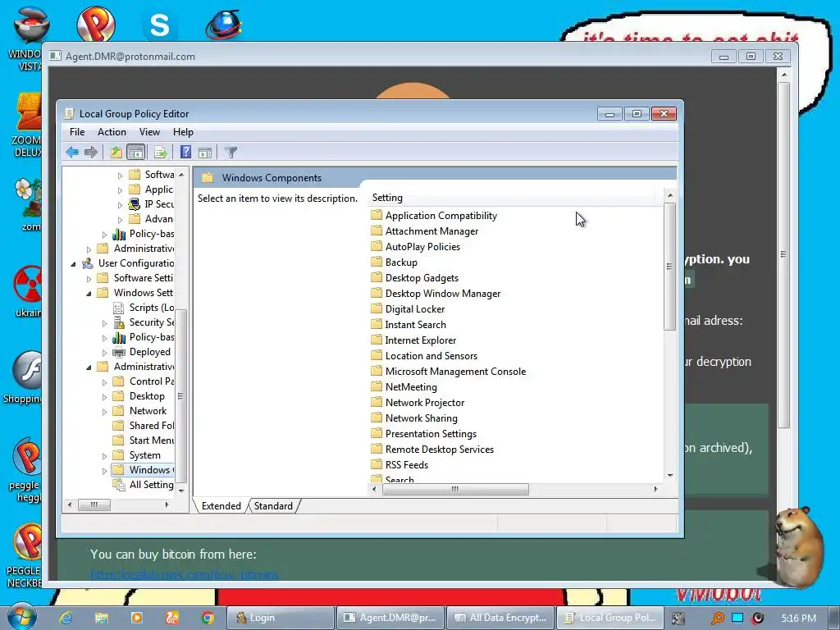Open the Action menu
The width and height of the screenshot is (840, 630).
tap(112, 132)
